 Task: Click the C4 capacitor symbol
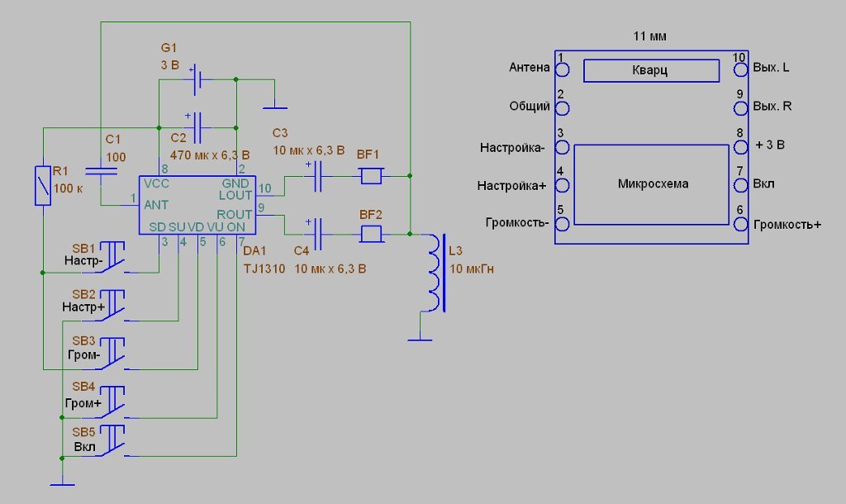[x=317, y=234]
